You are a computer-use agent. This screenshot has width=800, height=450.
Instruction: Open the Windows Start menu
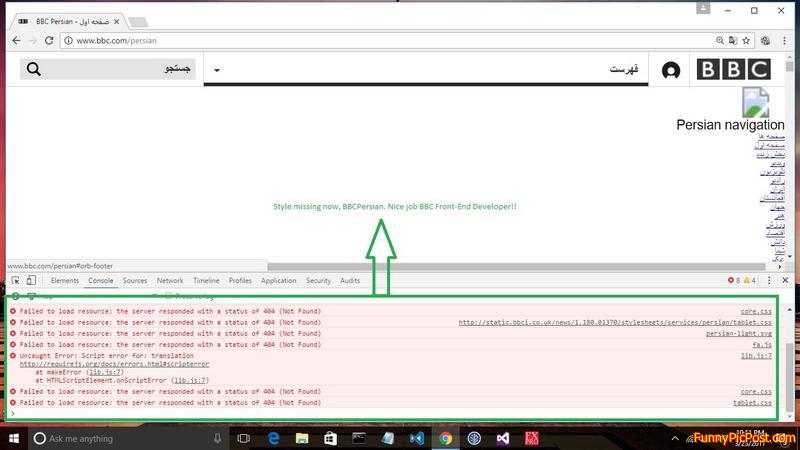tap(14, 438)
